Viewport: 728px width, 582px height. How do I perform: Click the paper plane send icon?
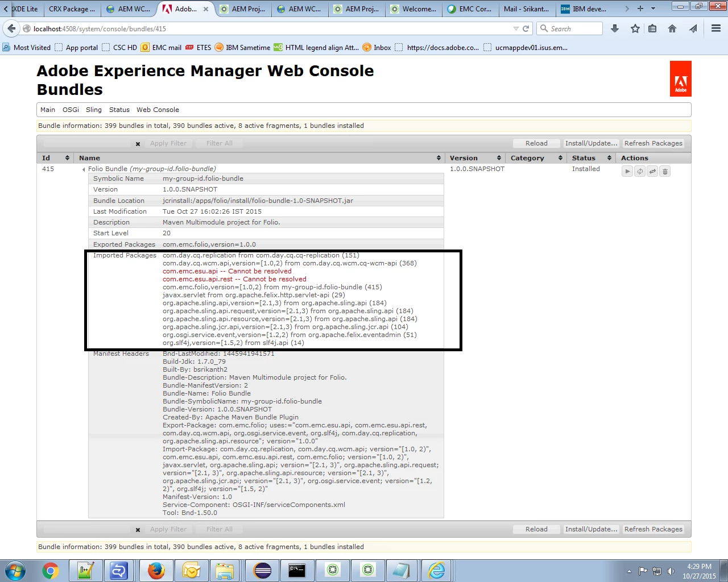(x=693, y=28)
